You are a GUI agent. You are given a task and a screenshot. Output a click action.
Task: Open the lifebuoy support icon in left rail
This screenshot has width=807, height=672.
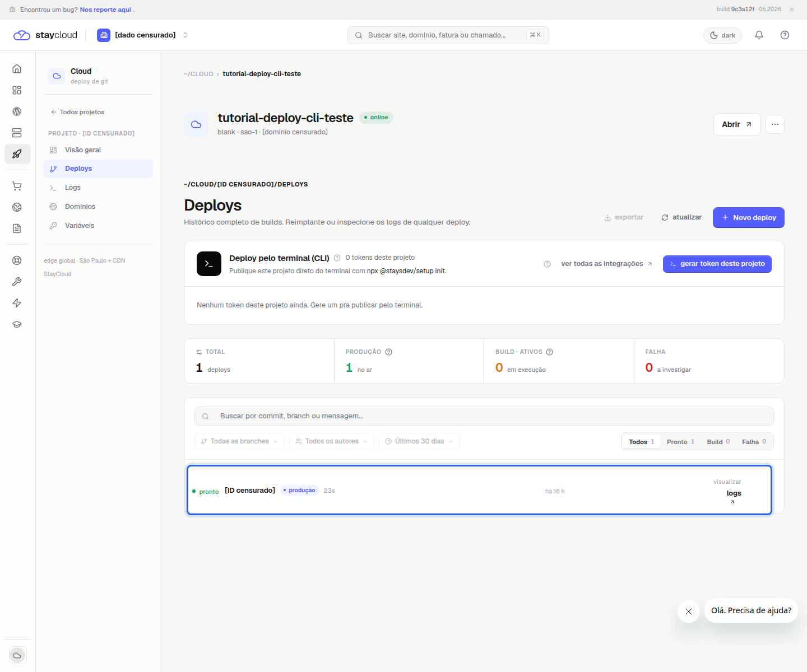click(17, 260)
